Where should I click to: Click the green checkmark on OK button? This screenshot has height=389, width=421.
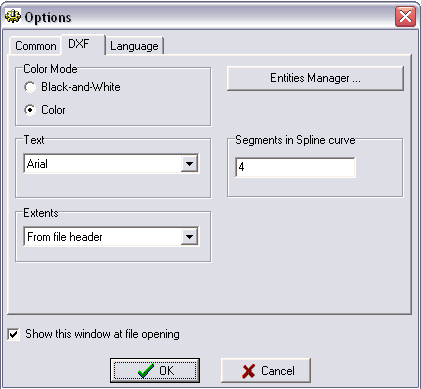(146, 370)
